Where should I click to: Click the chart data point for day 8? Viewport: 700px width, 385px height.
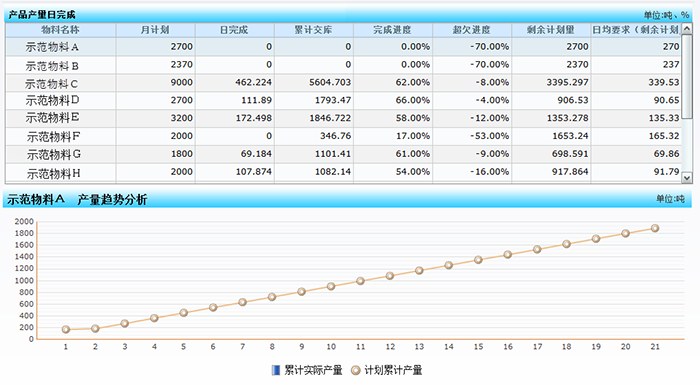(272, 297)
